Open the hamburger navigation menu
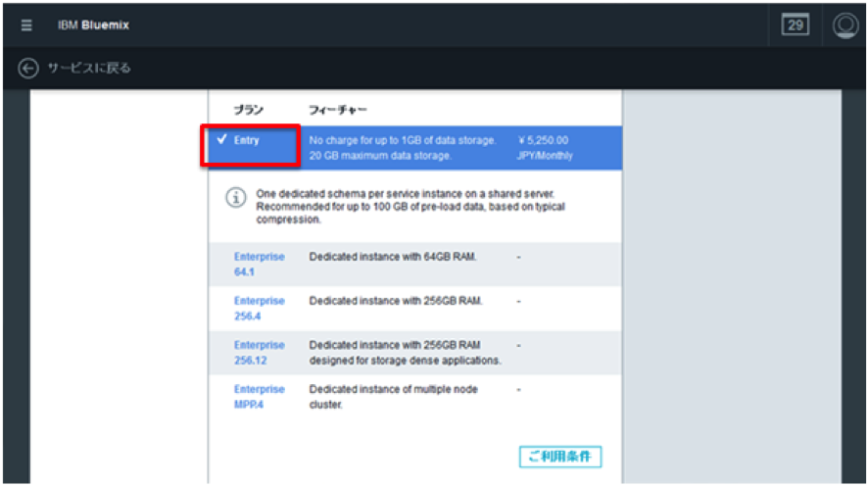Screen dimensions: 868x487 pyautogui.click(x=26, y=24)
